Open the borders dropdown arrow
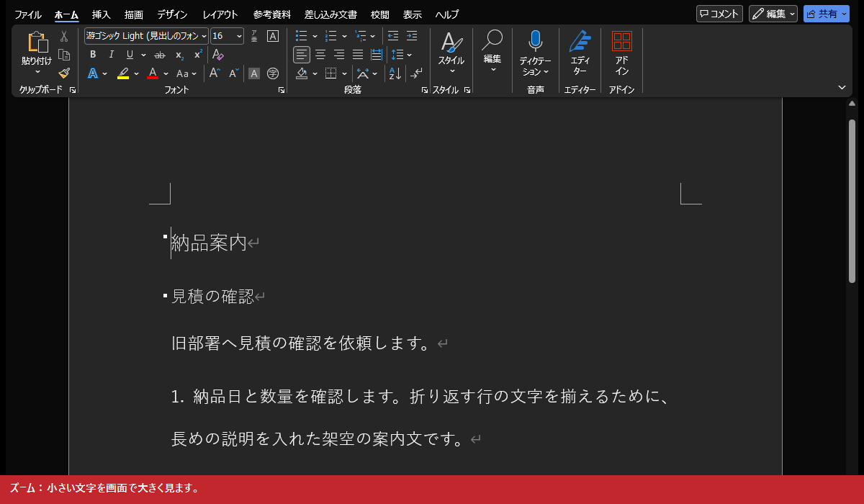The image size is (864, 504). pyautogui.click(x=345, y=73)
